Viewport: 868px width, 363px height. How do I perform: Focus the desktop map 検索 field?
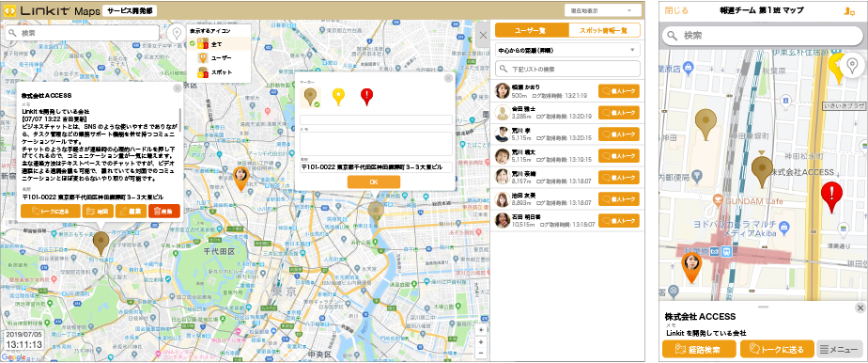[x=83, y=33]
